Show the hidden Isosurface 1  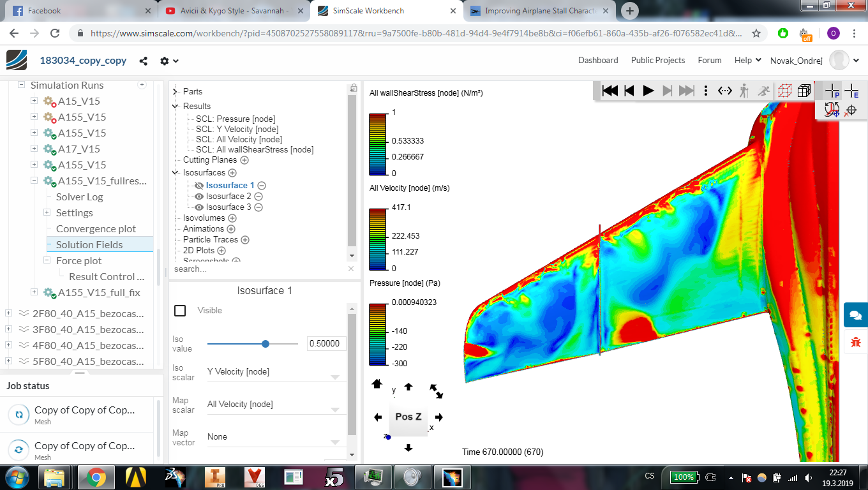199,186
